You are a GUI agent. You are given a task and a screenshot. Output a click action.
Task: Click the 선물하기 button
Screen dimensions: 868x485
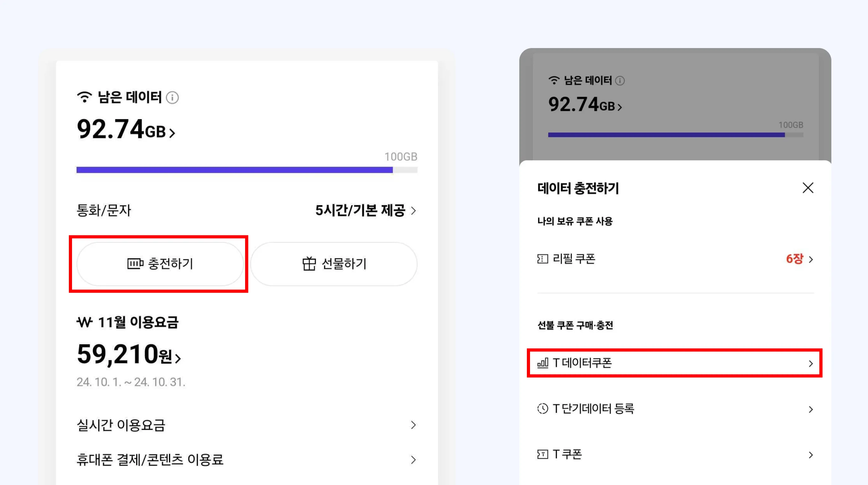(x=334, y=264)
